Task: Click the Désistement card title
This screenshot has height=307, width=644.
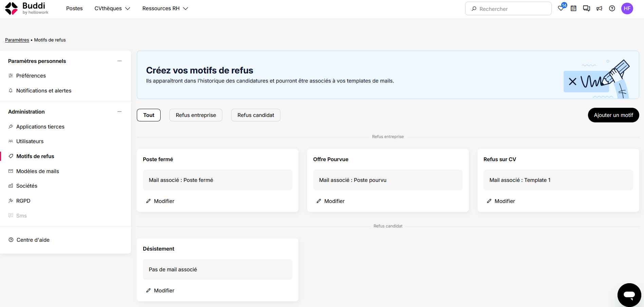Action: [x=159, y=249]
